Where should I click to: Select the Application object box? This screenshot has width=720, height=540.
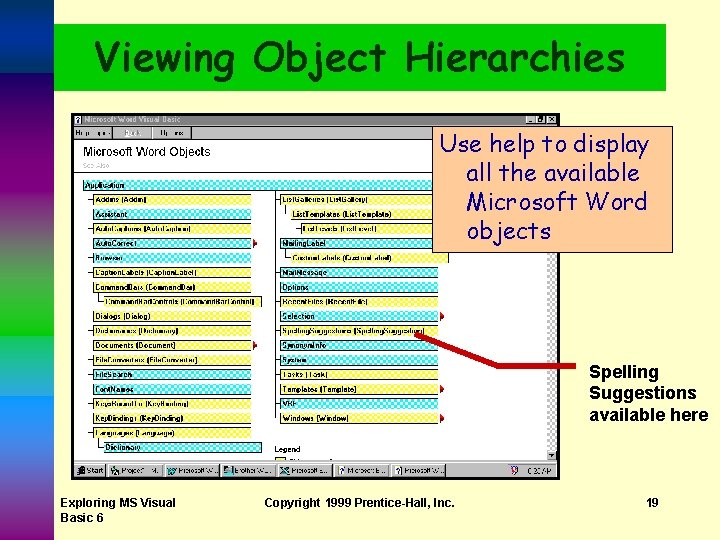pos(258,185)
